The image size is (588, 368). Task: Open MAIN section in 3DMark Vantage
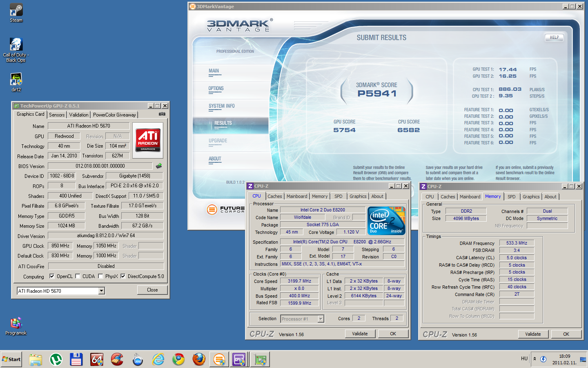(214, 71)
